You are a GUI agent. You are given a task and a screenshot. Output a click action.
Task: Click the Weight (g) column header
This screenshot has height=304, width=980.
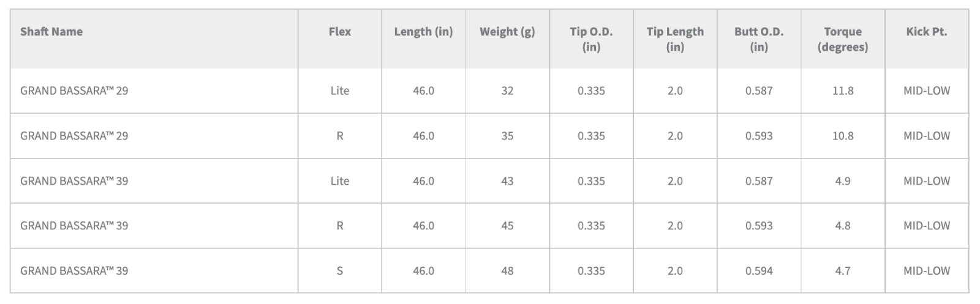pos(507,32)
